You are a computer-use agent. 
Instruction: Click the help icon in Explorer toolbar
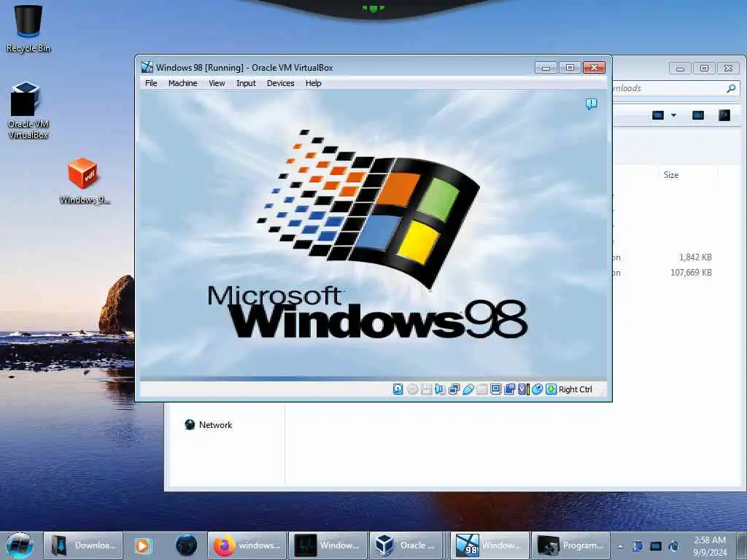tap(724, 115)
